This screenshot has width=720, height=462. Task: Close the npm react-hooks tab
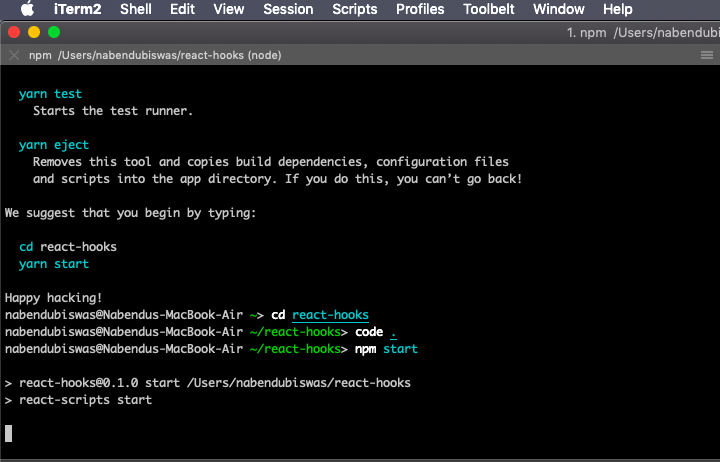click(x=14, y=55)
